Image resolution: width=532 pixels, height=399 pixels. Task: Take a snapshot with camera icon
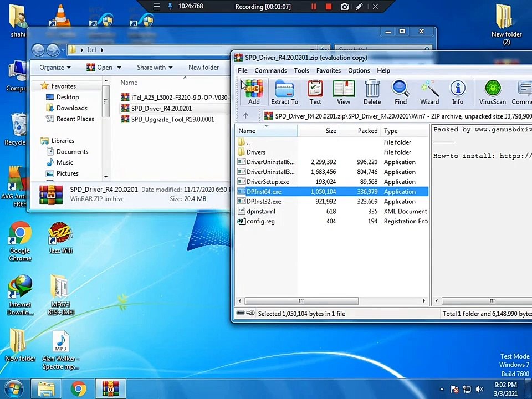(344, 7)
